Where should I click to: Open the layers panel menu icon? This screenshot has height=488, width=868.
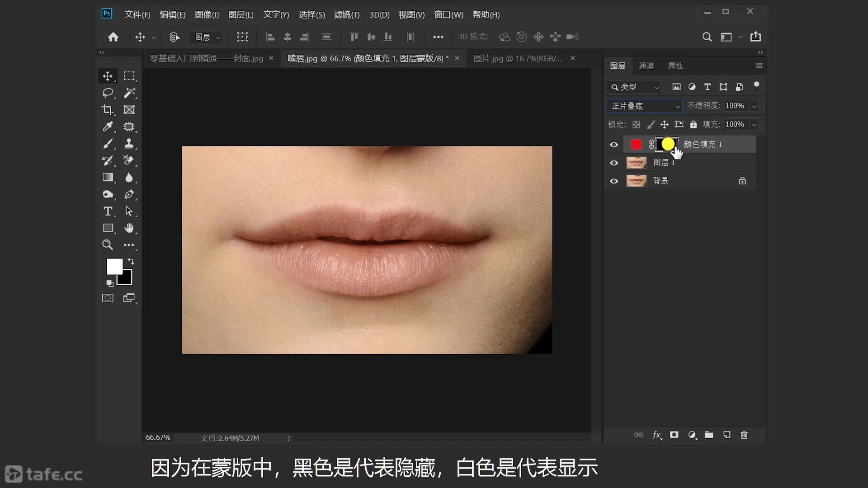[759, 66]
